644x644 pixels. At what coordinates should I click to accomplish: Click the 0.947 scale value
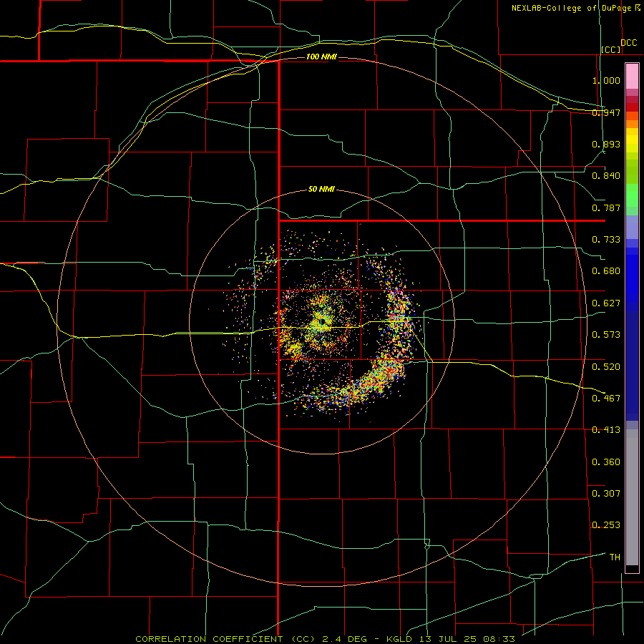pos(606,112)
